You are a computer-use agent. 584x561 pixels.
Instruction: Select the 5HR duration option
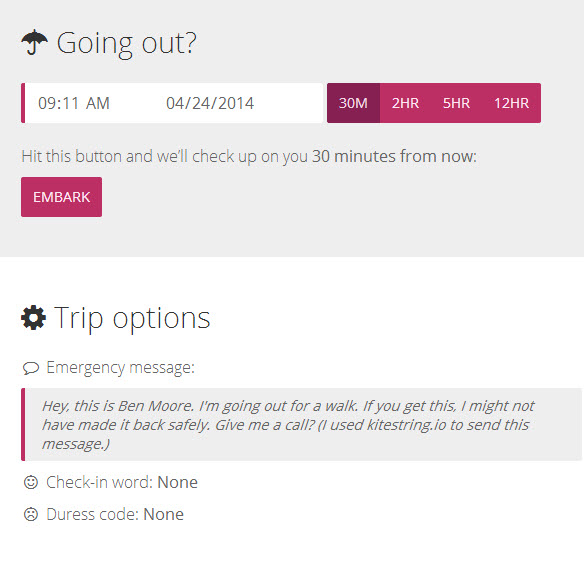pyautogui.click(x=456, y=103)
